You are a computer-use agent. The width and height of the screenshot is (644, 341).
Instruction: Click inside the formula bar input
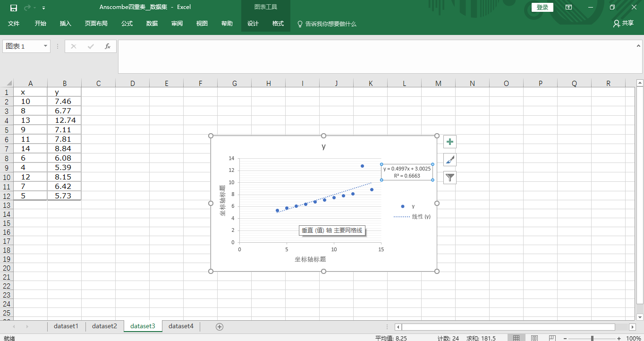pos(376,57)
